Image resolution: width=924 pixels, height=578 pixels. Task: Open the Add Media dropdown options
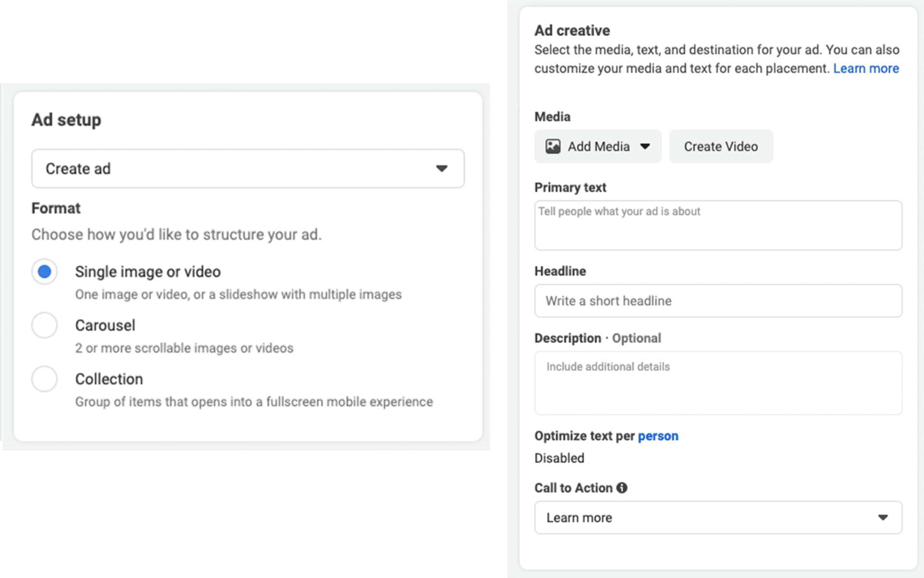pos(598,146)
